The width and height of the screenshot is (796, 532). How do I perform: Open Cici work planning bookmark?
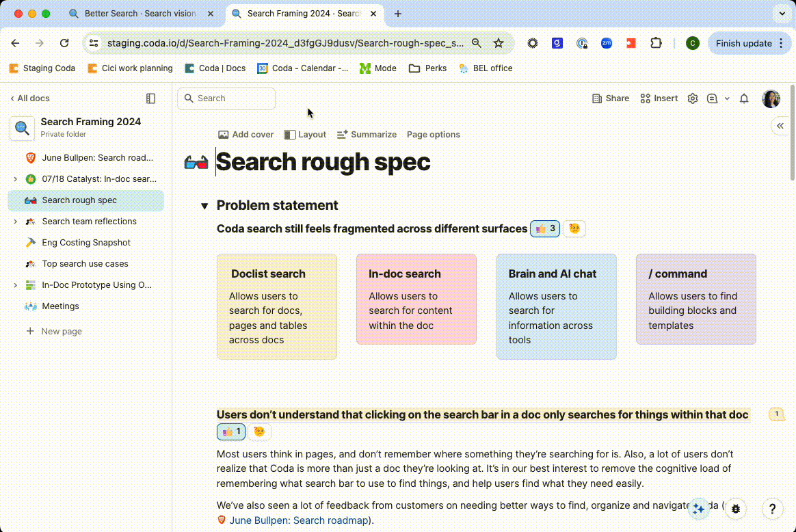point(130,68)
